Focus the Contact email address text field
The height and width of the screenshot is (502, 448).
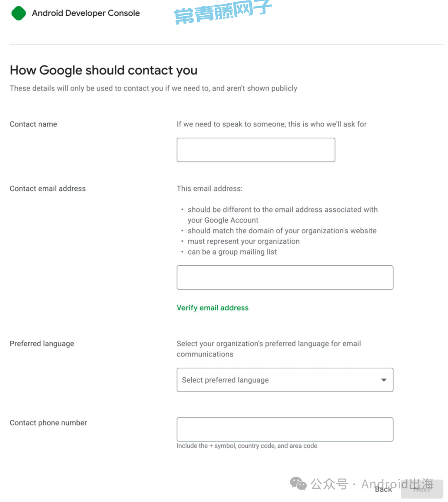tap(285, 277)
